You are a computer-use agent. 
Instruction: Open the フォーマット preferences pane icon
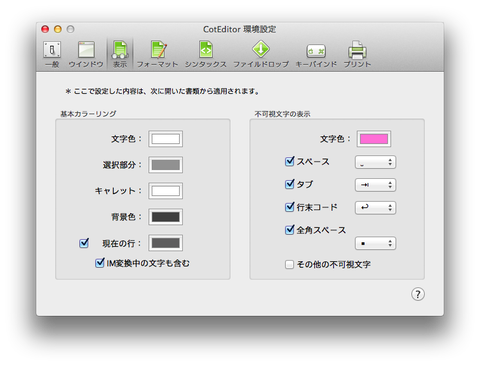point(157,54)
